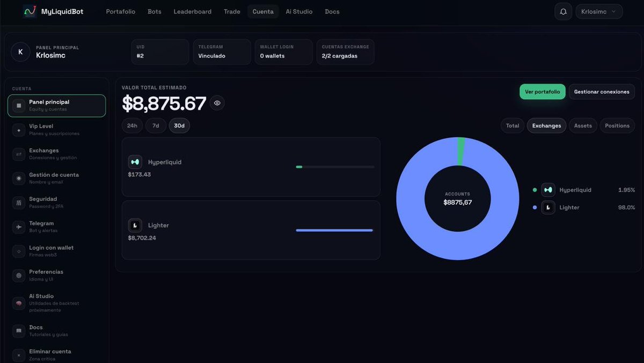Click the Hyperliquid logo in the exchange card

pos(135,162)
